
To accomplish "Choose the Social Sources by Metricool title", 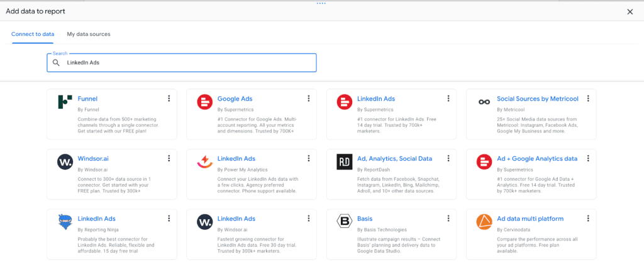I will [538, 99].
